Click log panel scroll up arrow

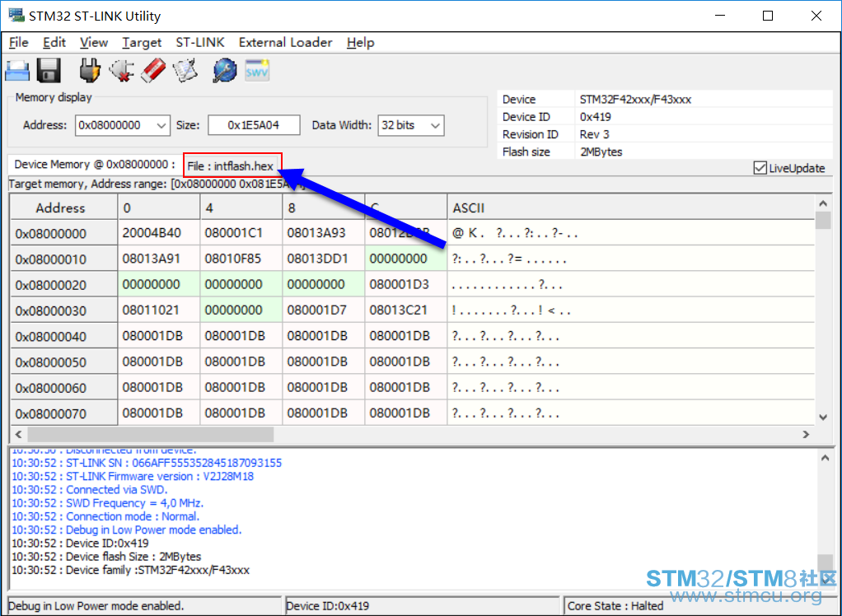coord(826,457)
